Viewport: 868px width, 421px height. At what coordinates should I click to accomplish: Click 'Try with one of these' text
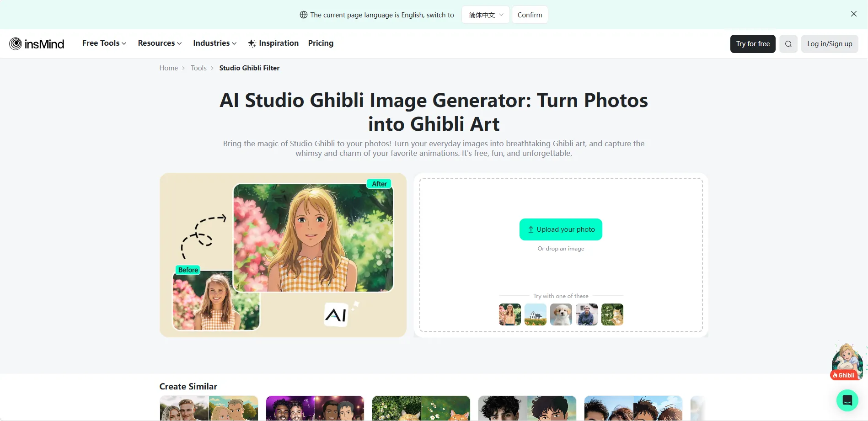(561, 296)
